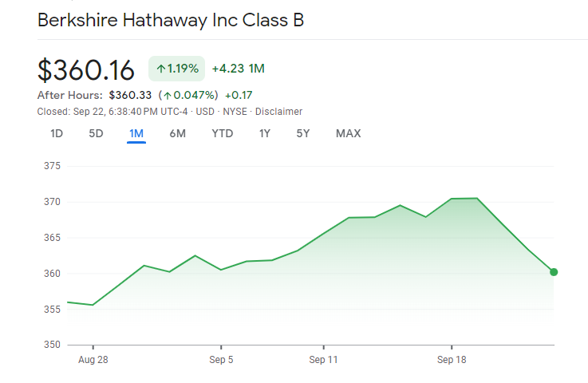Switch to the 1D time range tab
The height and width of the screenshot is (383, 588).
click(57, 133)
